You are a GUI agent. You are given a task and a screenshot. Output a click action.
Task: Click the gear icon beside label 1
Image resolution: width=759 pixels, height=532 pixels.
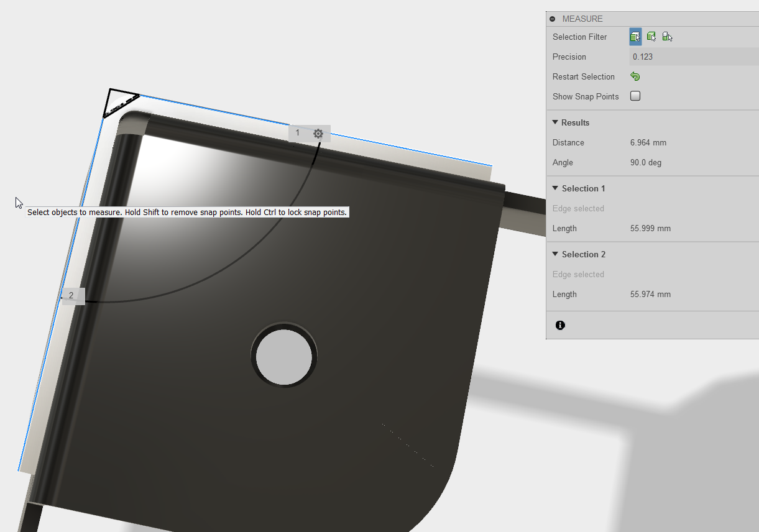pyautogui.click(x=318, y=133)
